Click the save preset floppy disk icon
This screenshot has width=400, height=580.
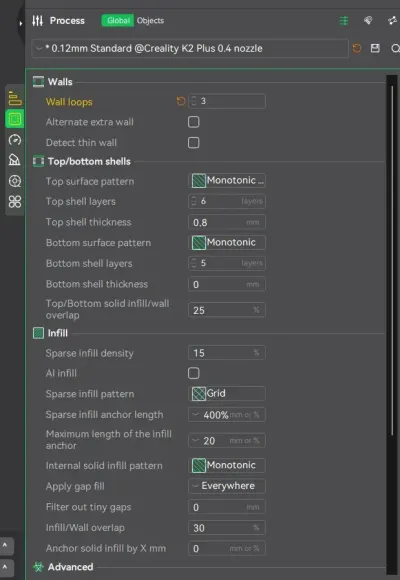(x=375, y=48)
